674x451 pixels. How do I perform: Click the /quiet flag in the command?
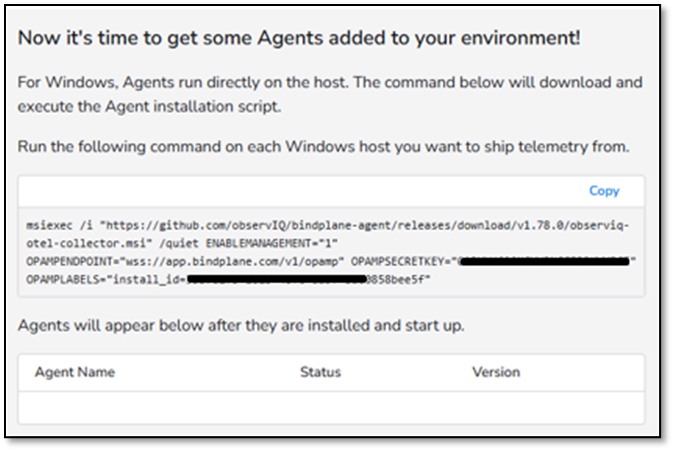tap(179, 243)
